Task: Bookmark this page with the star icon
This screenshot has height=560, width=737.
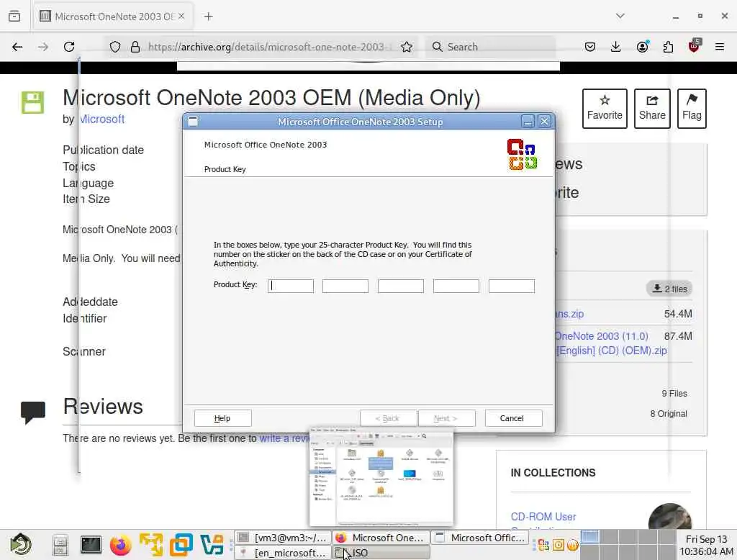Action: click(407, 47)
